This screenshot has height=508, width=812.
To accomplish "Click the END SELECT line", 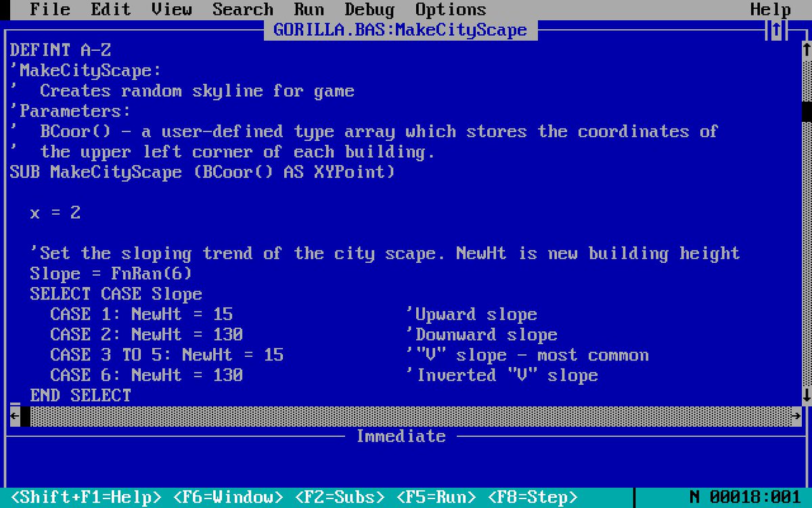I will (x=81, y=396).
